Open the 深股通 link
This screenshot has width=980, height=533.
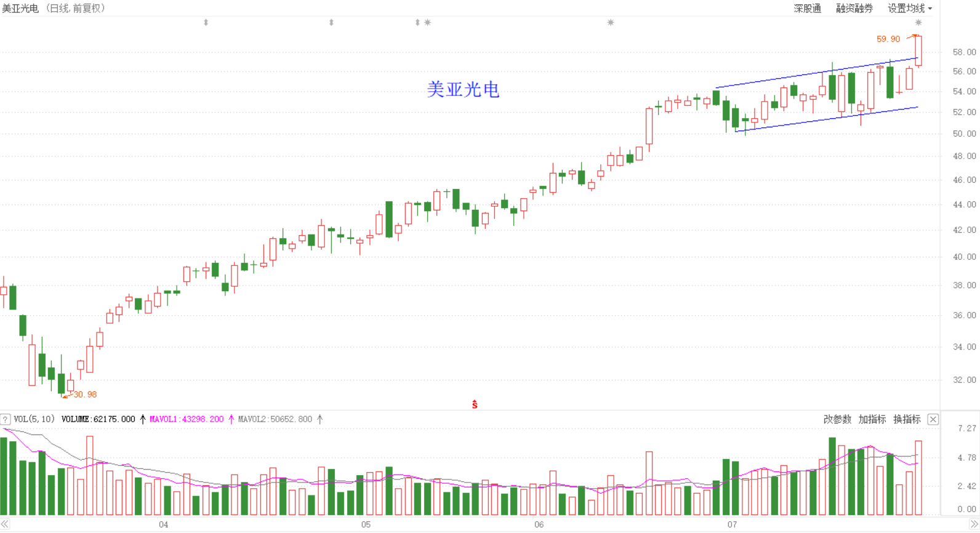[x=808, y=8]
